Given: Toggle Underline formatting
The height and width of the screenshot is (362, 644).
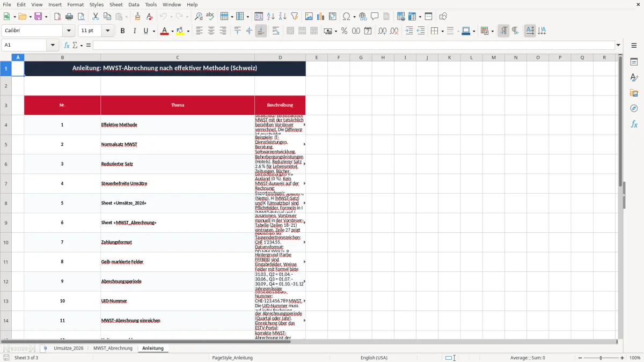Looking at the screenshot, I should [x=145, y=31].
